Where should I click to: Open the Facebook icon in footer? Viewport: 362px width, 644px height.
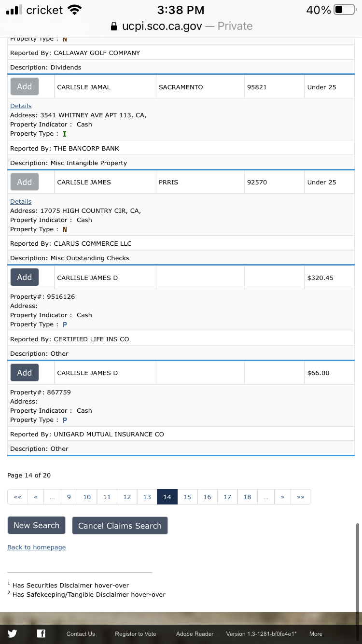41,634
